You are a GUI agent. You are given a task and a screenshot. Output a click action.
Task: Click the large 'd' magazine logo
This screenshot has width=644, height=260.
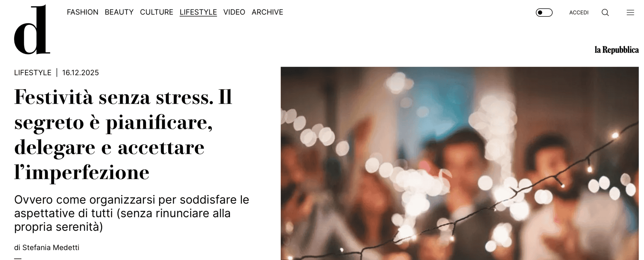32,30
